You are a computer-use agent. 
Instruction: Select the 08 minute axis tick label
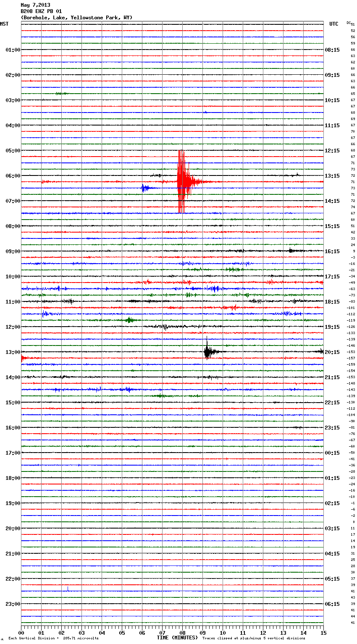pyautogui.click(x=182, y=633)
